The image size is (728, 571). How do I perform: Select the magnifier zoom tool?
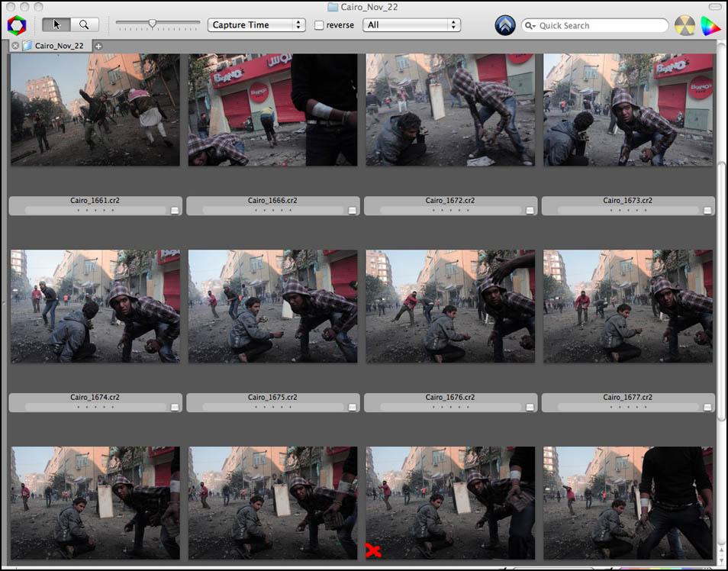[85, 24]
